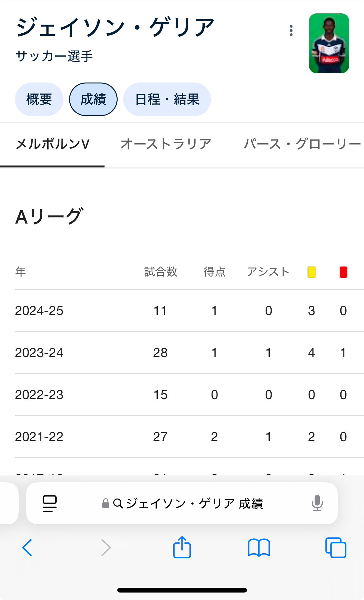Select the 日程・結果 chip
Screen dimensions: 364x600
tap(167, 99)
